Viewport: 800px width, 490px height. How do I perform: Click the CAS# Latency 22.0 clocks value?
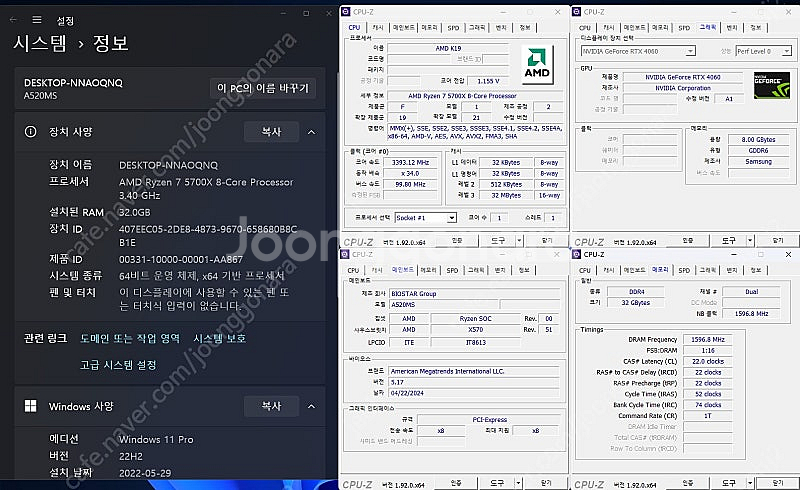click(x=708, y=361)
